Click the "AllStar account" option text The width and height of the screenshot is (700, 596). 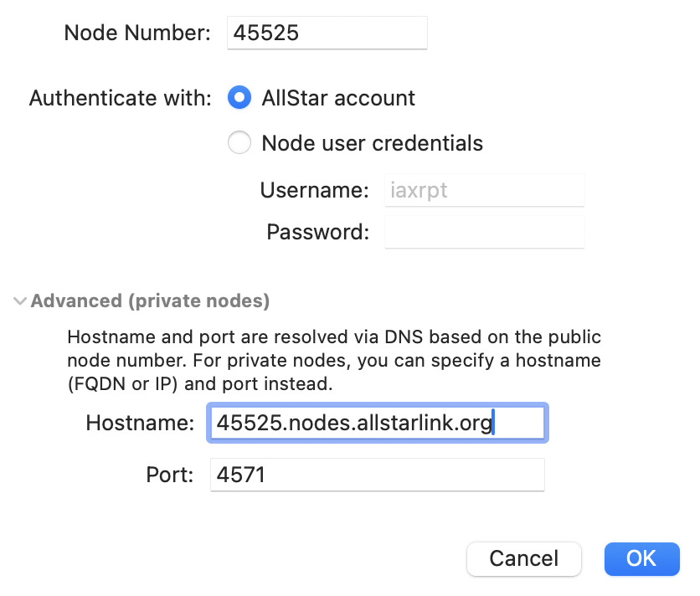pyautogui.click(x=338, y=98)
